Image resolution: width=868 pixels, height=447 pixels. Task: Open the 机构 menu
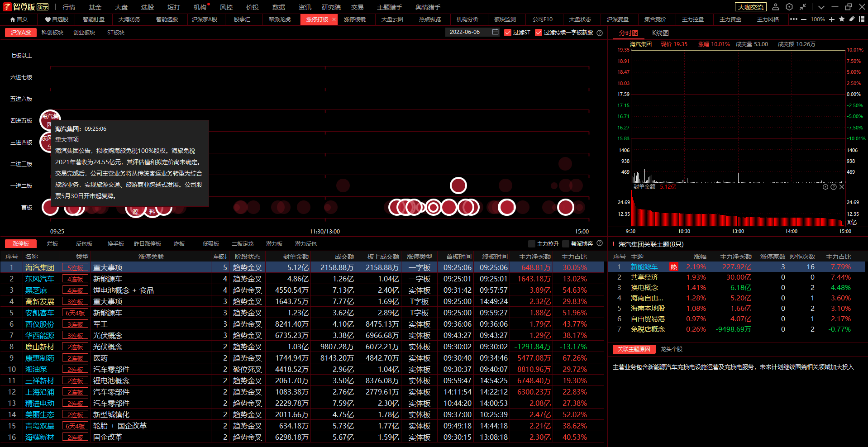click(x=200, y=7)
